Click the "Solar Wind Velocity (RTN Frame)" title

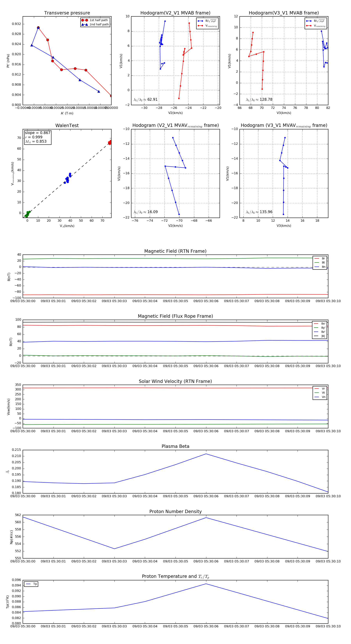[175, 381]
